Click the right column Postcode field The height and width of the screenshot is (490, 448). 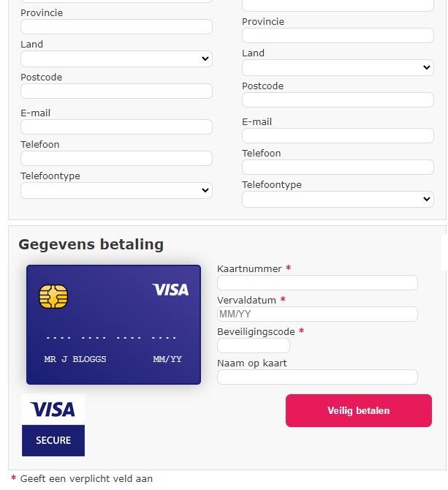338,100
